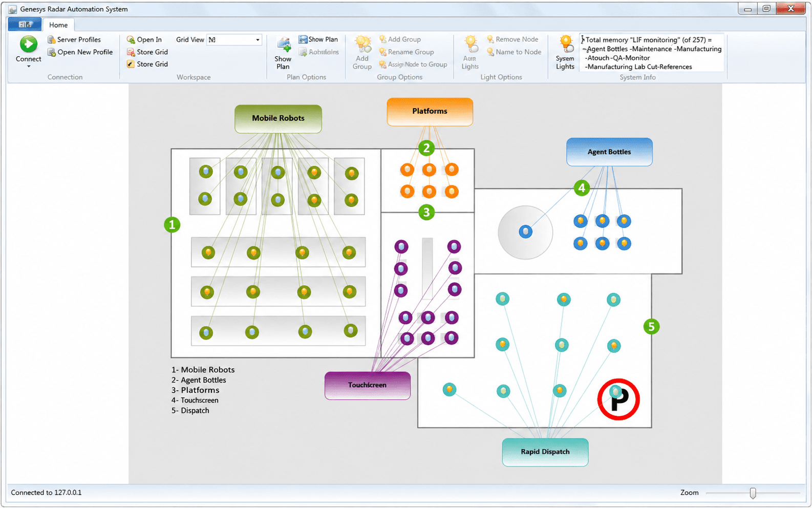
Task: Select the Mobile Robots group label
Action: [278, 118]
